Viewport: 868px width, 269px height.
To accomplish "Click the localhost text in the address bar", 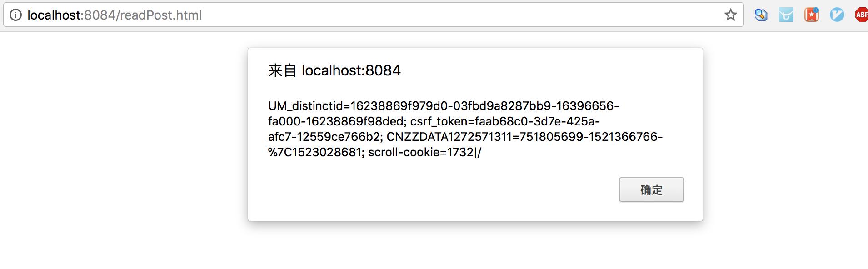I will tap(55, 15).
